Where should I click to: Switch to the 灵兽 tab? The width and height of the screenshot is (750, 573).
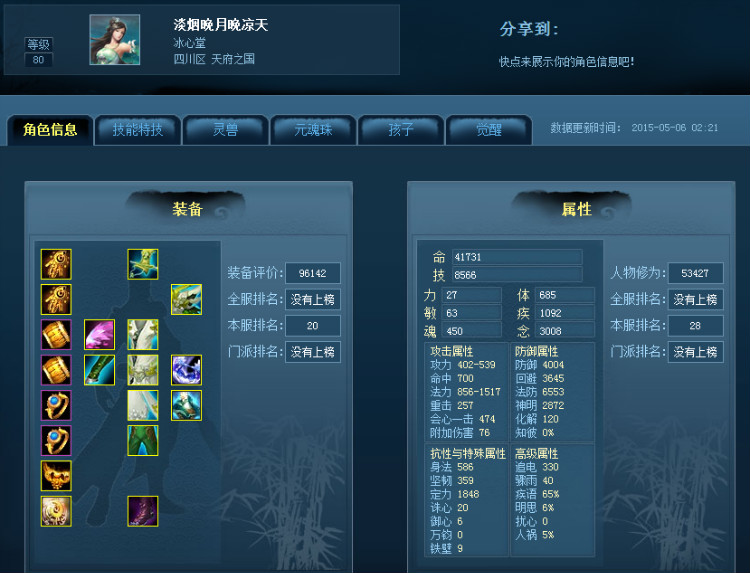(x=225, y=130)
